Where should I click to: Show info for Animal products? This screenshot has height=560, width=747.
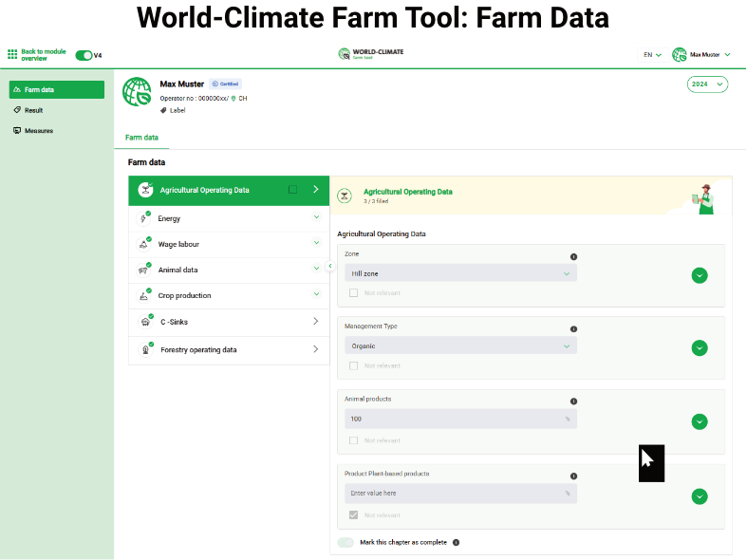[x=573, y=401]
